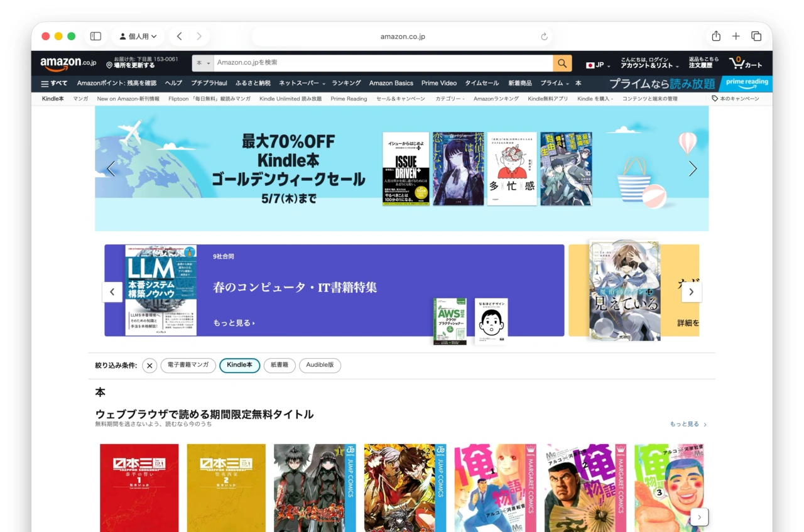Viewport: 804px width, 532px height.
Task: Open the 本 search category dropdown
Action: click(203, 63)
